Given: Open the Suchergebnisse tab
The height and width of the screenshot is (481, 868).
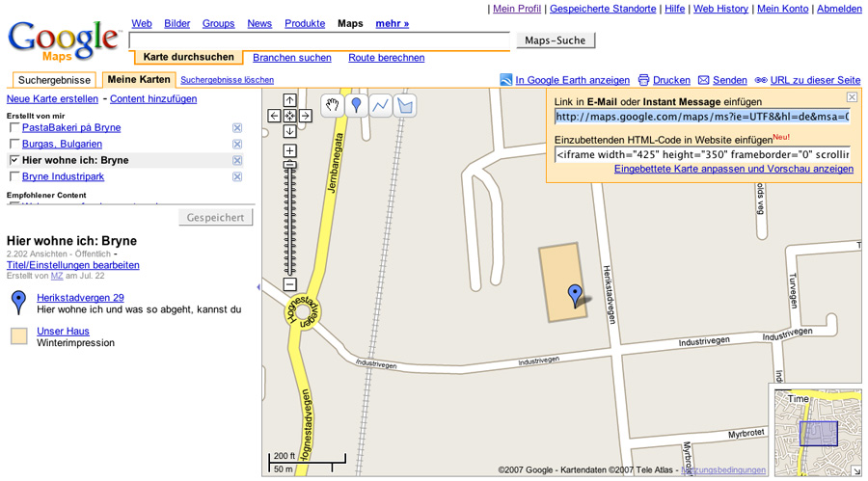Looking at the screenshot, I should (54, 80).
